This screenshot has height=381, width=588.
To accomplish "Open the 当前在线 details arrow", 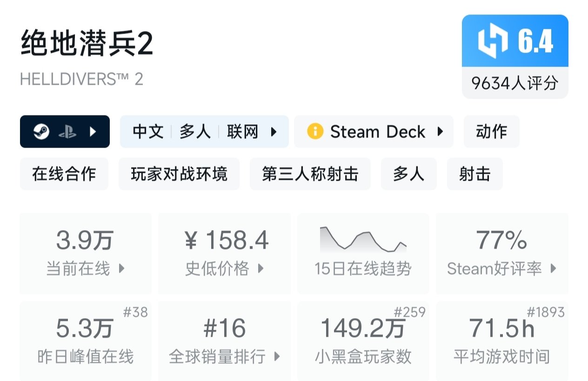I will coord(121,268).
